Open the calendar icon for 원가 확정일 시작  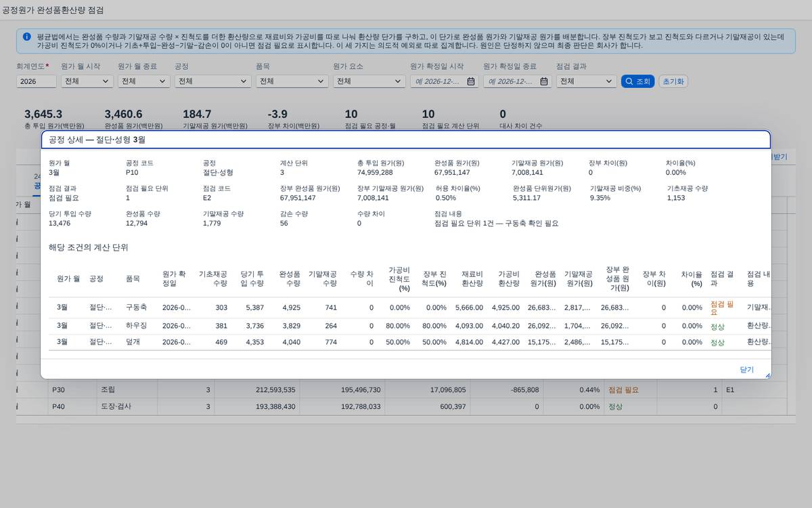coord(471,81)
